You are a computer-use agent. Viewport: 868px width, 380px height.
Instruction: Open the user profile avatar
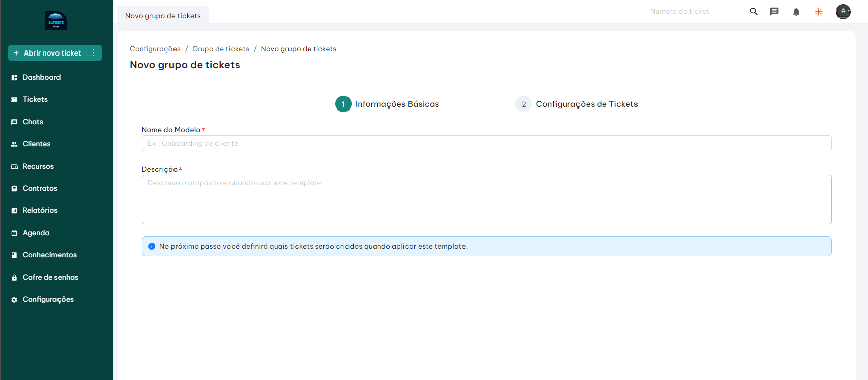coord(843,12)
